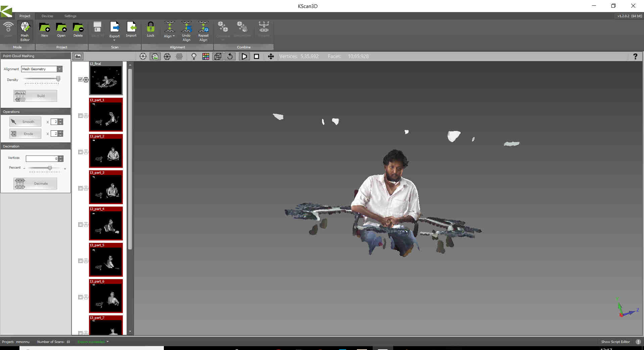Check the 13_part_2 scan checkbox
The height and width of the screenshot is (350, 644).
coord(80,152)
